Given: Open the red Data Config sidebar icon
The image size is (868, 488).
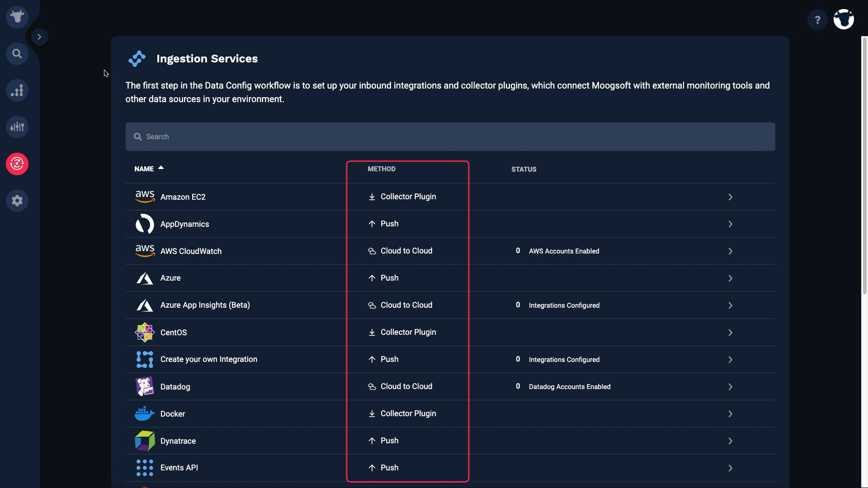Looking at the screenshot, I should click(17, 164).
